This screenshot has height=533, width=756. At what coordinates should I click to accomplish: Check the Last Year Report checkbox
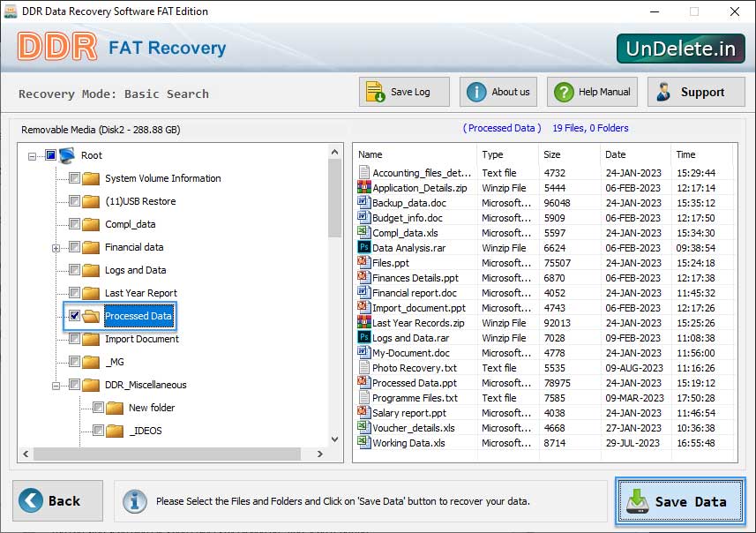(x=74, y=293)
